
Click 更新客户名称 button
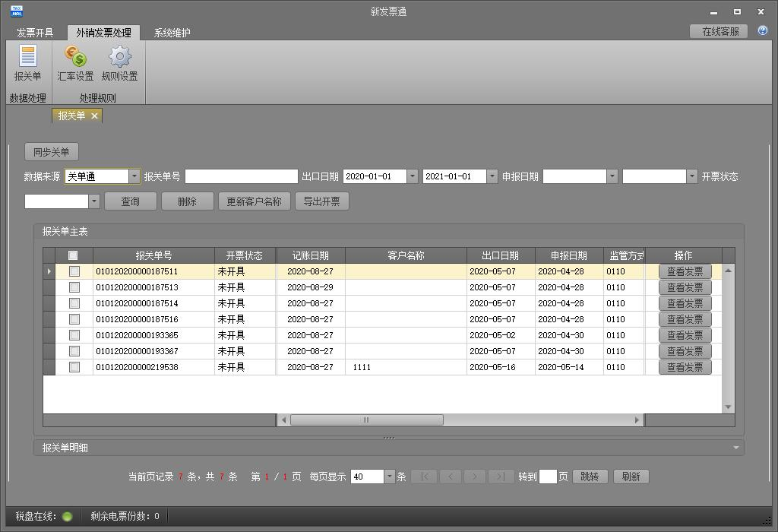pyautogui.click(x=254, y=201)
